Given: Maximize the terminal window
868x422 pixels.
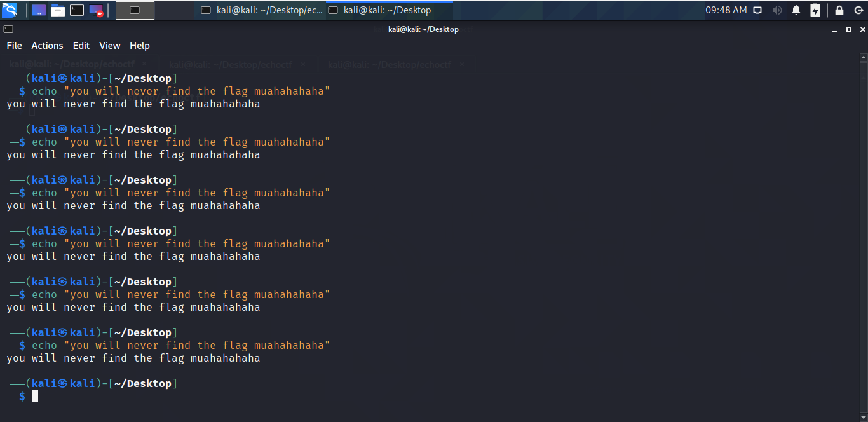Looking at the screenshot, I should point(848,29).
